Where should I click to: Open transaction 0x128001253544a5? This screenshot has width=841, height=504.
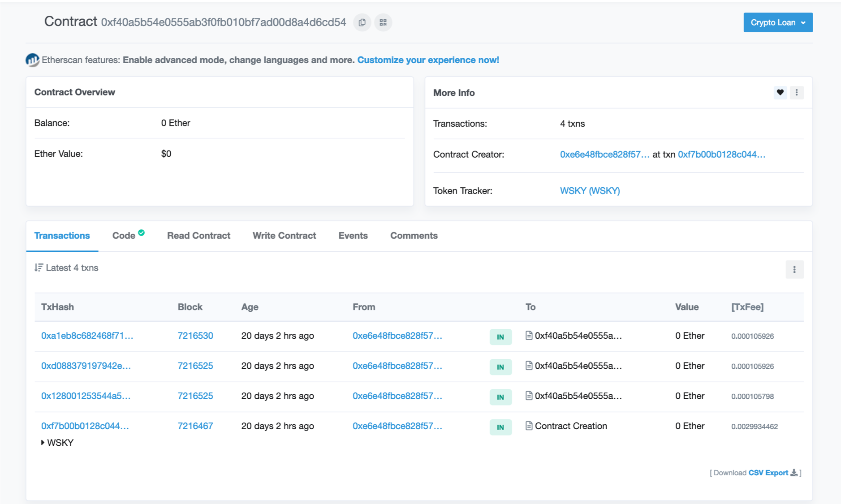pos(86,396)
